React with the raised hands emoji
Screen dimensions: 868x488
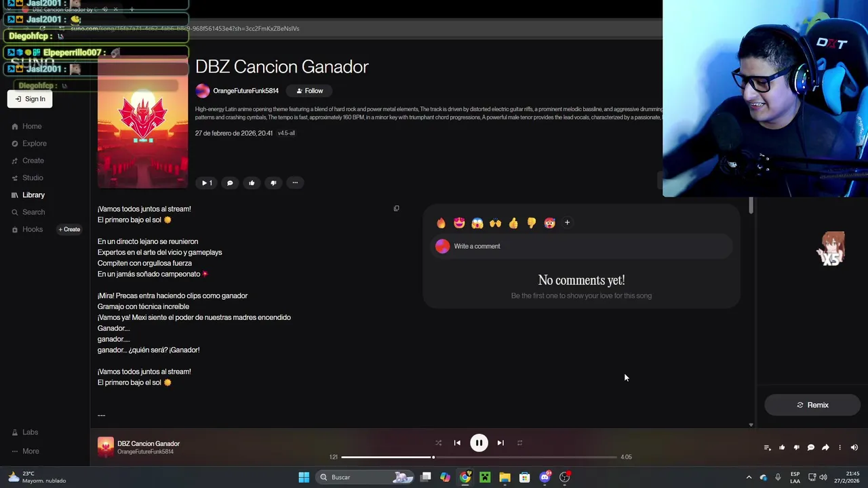tap(495, 223)
